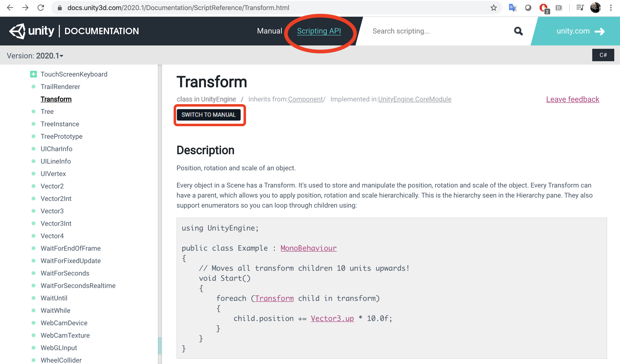Go back with the browser back arrow

point(10,8)
